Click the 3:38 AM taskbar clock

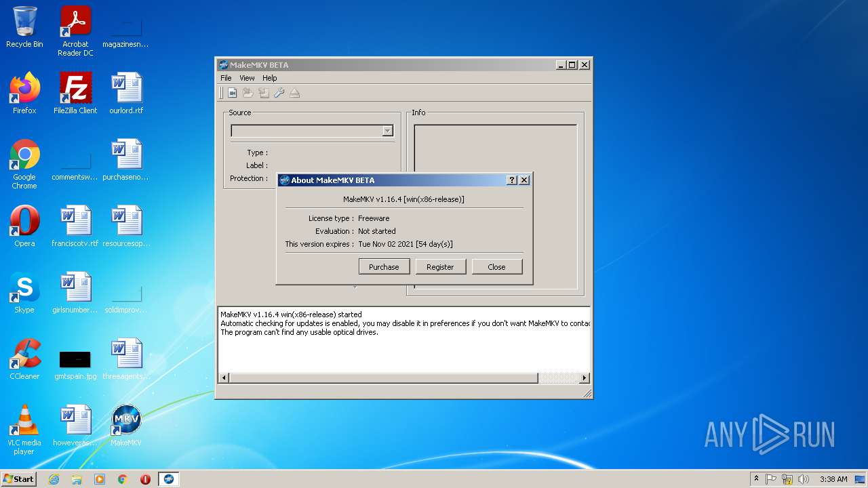pos(833,479)
